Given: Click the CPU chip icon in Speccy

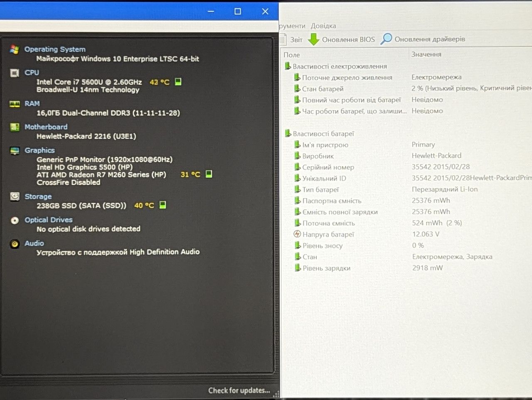Looking at the screenshot, I should pos(15,73).
